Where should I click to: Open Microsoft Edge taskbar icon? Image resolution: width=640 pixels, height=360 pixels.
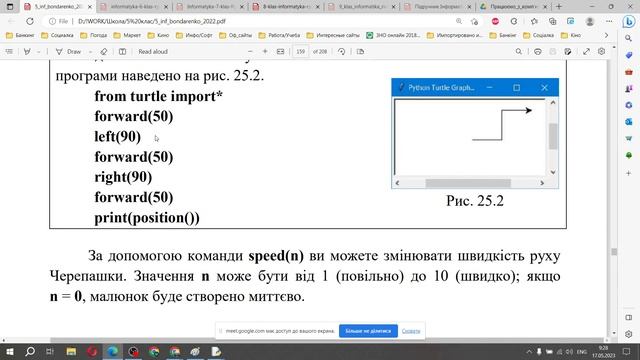tap(113, 351)
